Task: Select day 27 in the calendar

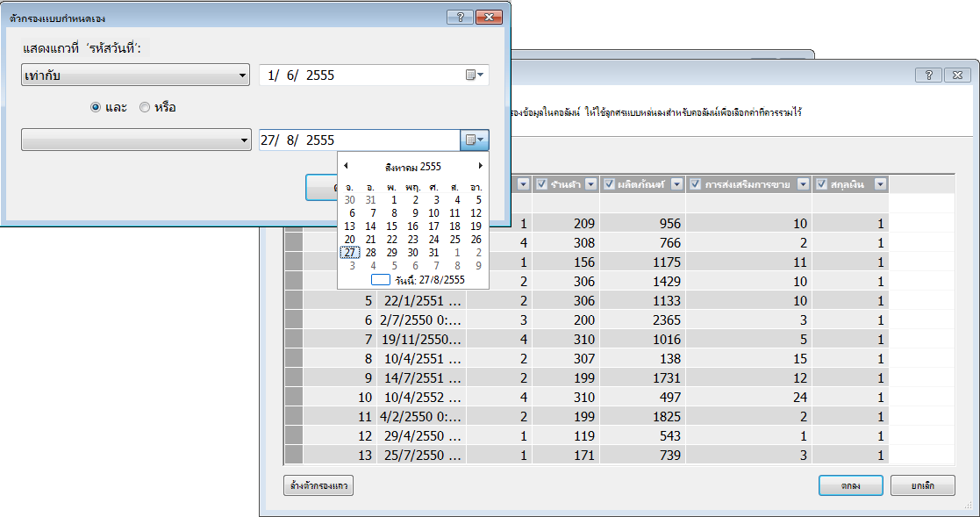Action: 350,253
